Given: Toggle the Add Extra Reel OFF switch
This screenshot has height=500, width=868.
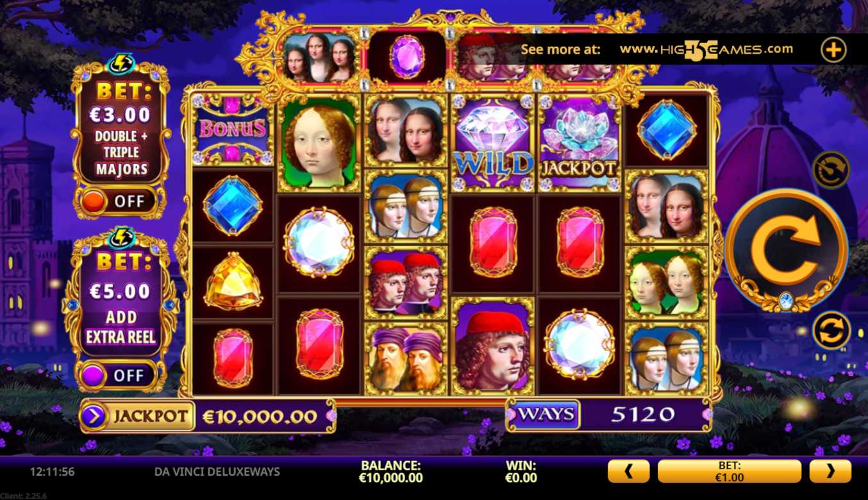Looking at the screenshot, I should click(x=119, y=375).
